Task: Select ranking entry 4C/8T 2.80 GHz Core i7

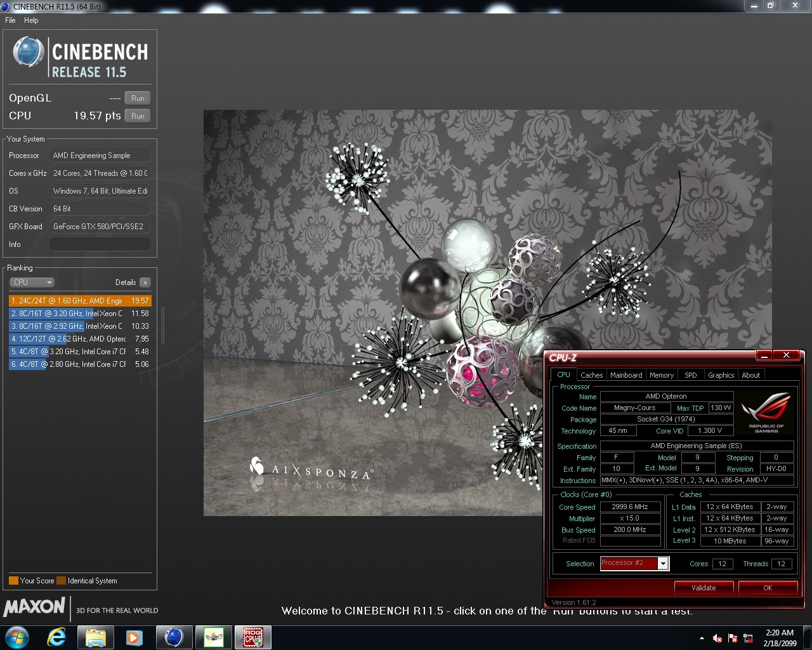Action: pos(80,364)
